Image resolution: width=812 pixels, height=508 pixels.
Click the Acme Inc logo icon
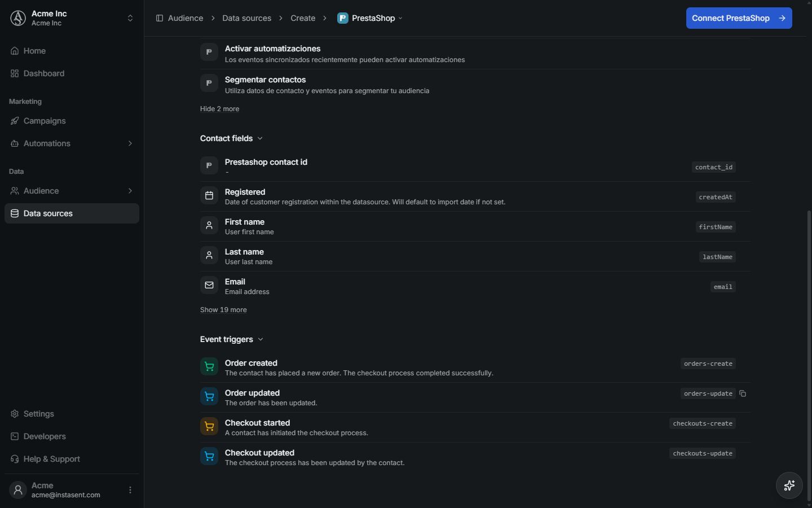click(x=18, y=18)
